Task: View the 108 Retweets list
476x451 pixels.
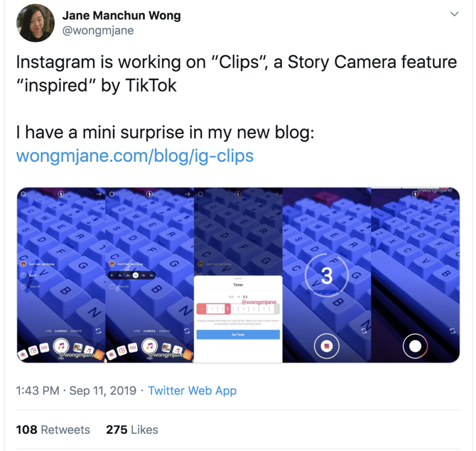Action: click(x=53, y=430)
